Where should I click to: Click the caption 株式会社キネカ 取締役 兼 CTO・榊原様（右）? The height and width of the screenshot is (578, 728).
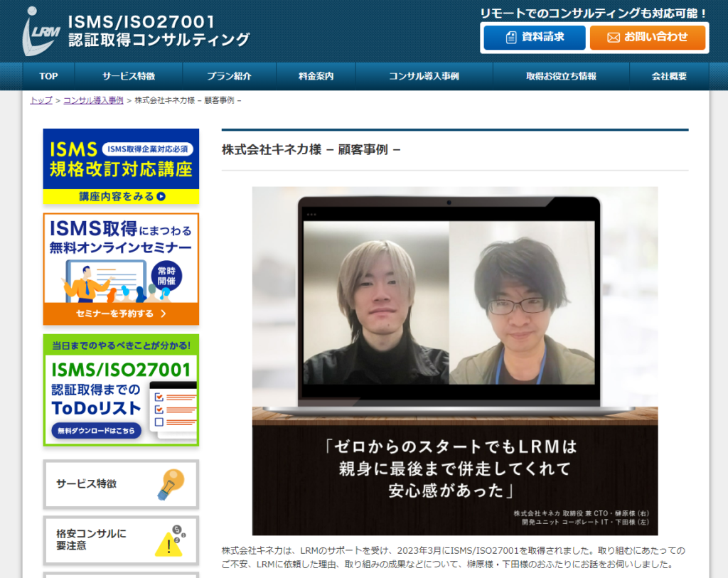(x=582, y=513)
